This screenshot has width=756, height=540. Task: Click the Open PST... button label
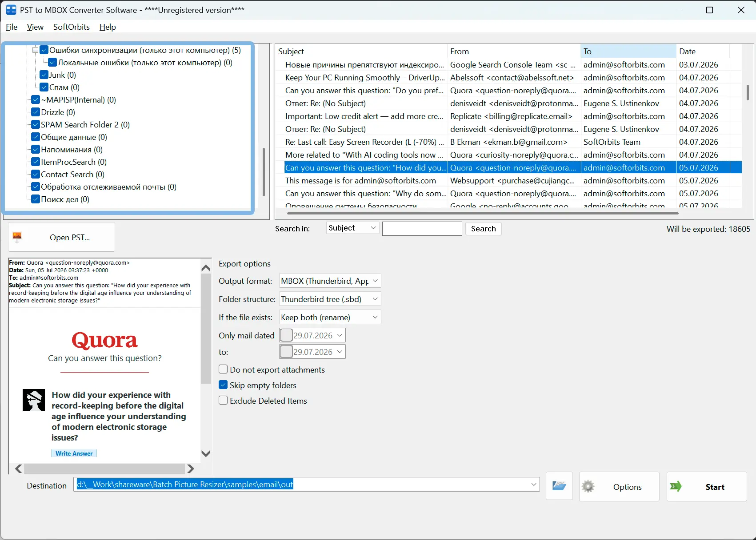pyautogui.click(x=70, y=238)
